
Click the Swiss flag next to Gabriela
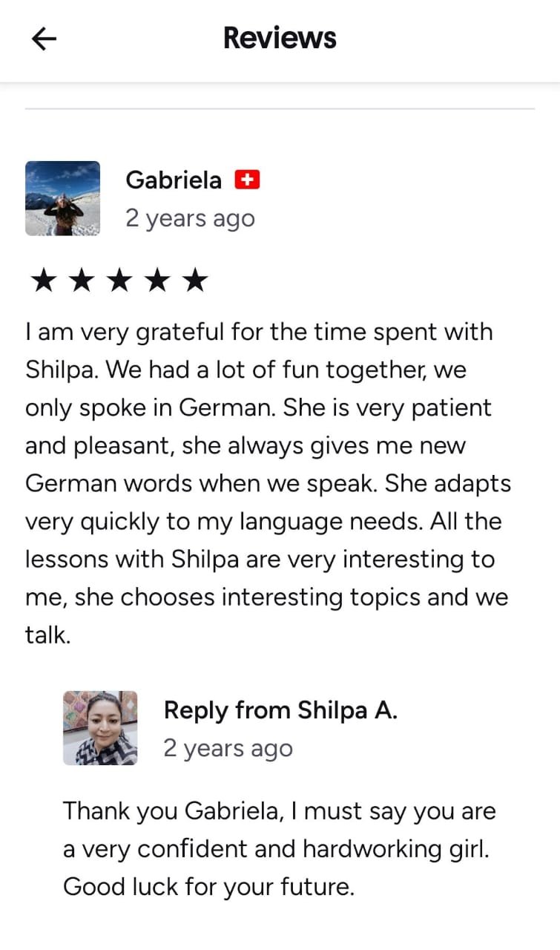coord(247,180)
